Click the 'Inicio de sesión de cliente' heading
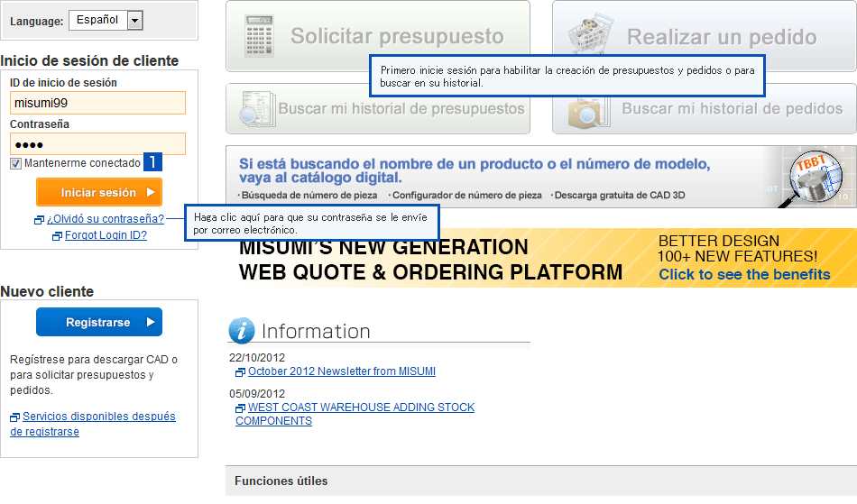Image resolution: width=857 pixels, height=504 pixels. 89,60
